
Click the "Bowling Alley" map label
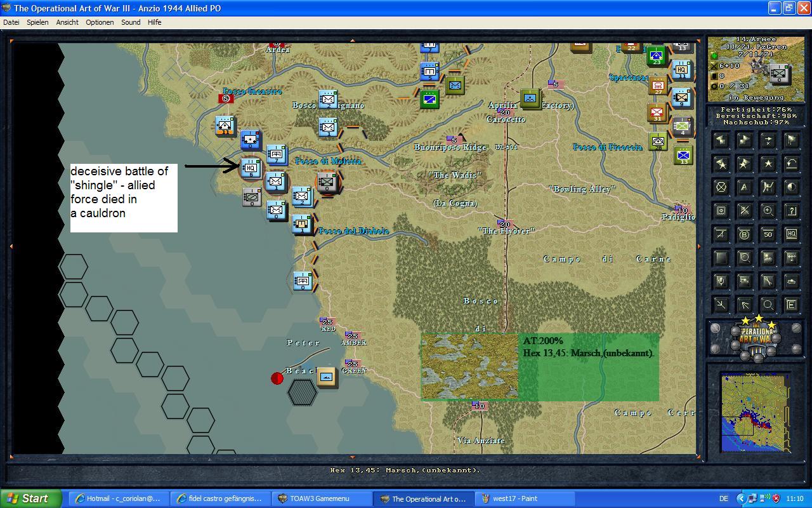(582, 189)
